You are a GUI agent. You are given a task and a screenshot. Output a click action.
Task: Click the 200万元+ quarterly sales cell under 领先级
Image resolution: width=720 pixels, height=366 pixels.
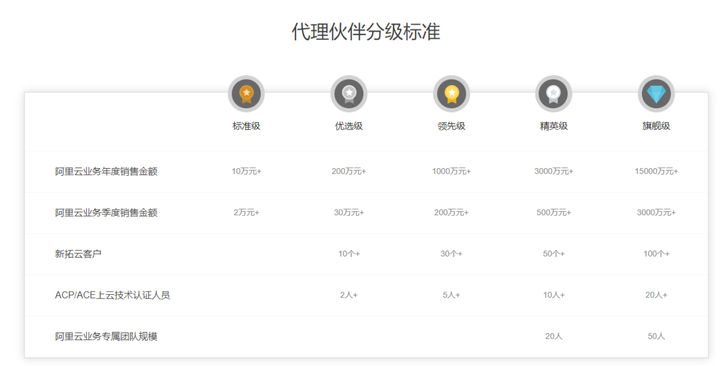pos(451,213)
